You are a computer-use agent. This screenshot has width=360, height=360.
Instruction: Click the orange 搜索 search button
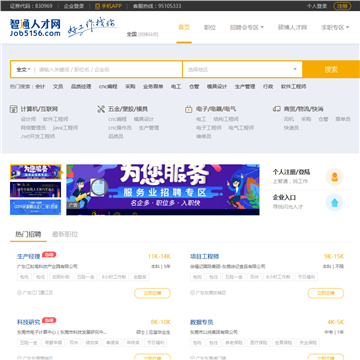coord(331,69)
